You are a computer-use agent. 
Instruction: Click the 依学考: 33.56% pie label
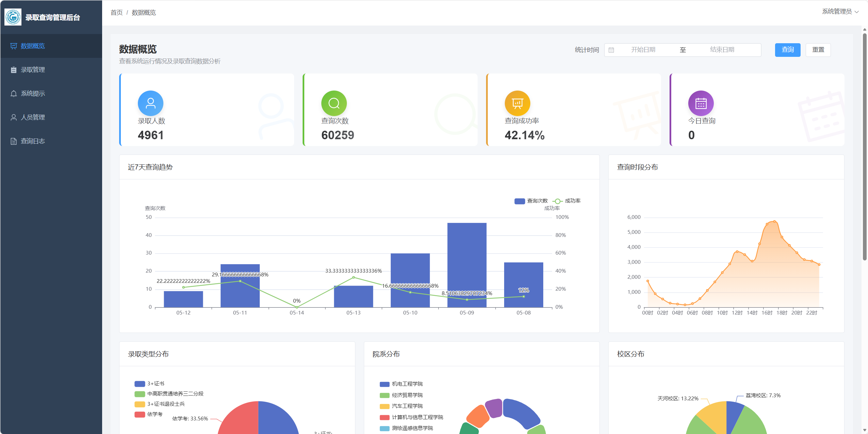[x=190, y=419]
